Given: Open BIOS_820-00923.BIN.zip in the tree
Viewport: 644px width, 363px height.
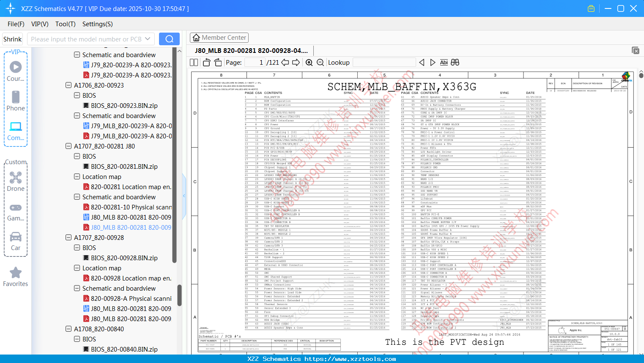Looking at the screenshot, I should click(120, 105).
